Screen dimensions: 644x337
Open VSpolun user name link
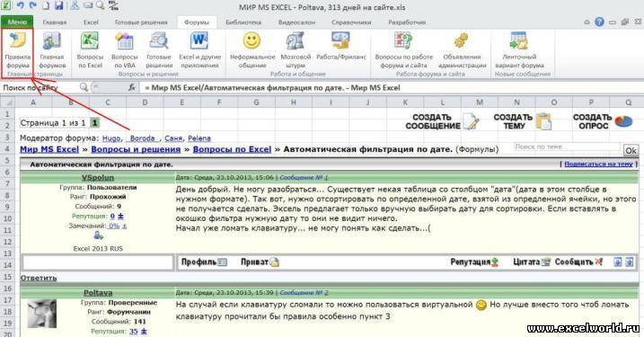[98, 178]
